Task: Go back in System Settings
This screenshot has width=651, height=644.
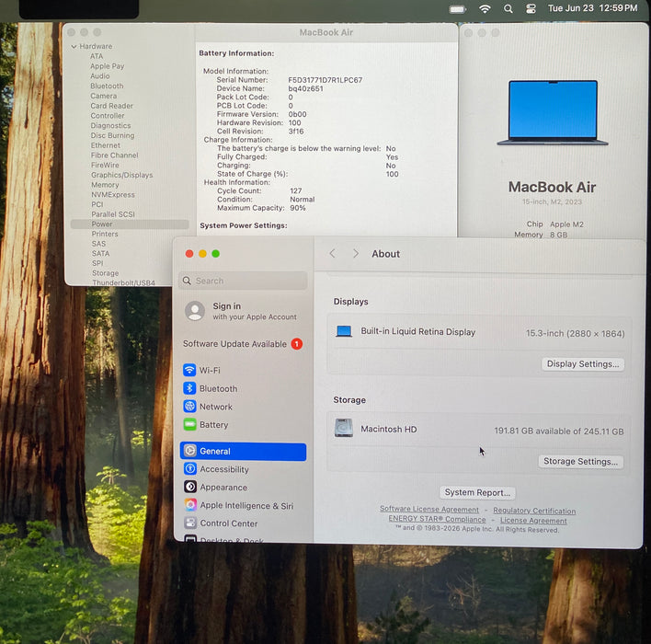Action: (333, 253)
